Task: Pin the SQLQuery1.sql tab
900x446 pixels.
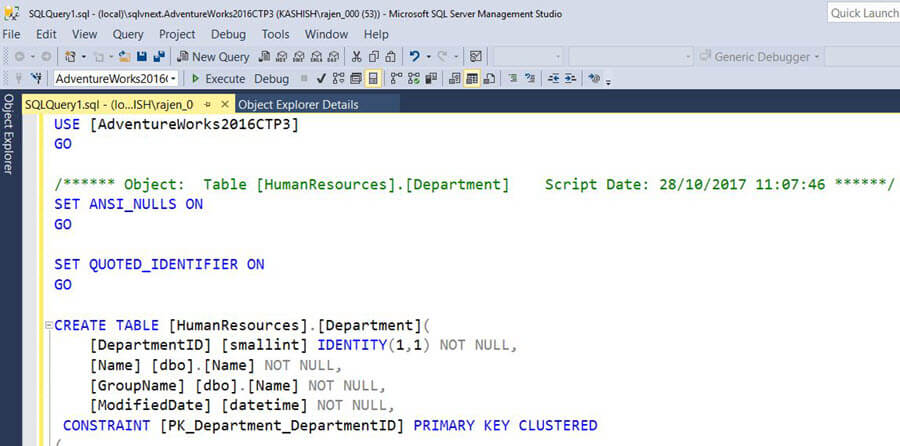Action: 207,104
